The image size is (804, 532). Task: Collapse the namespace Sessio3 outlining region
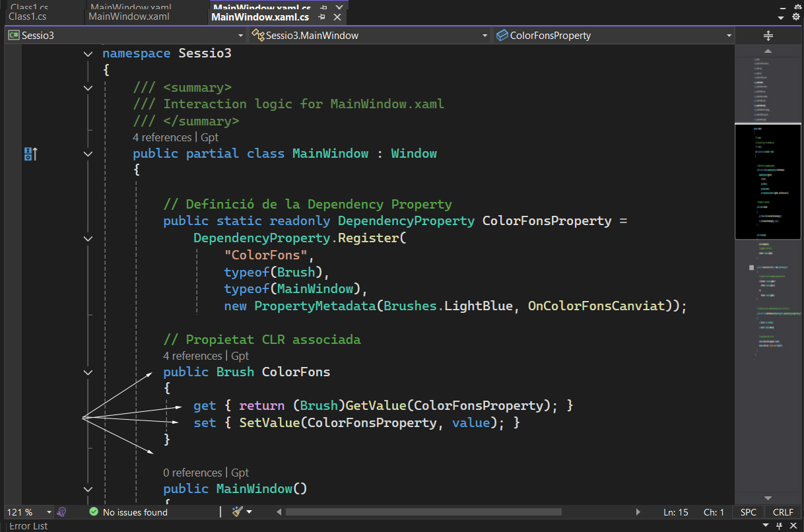[88, 53]
